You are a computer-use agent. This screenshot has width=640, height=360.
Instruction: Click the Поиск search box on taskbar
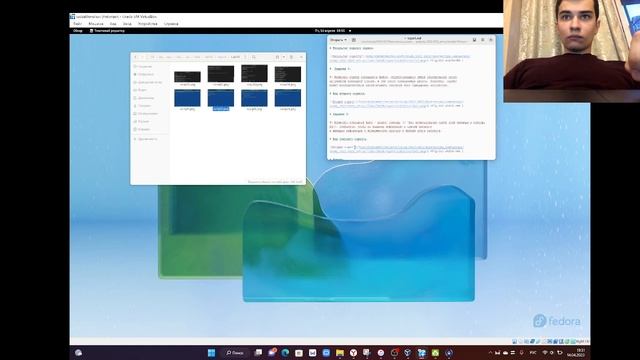pyautogui.click(x=235, y=353)
